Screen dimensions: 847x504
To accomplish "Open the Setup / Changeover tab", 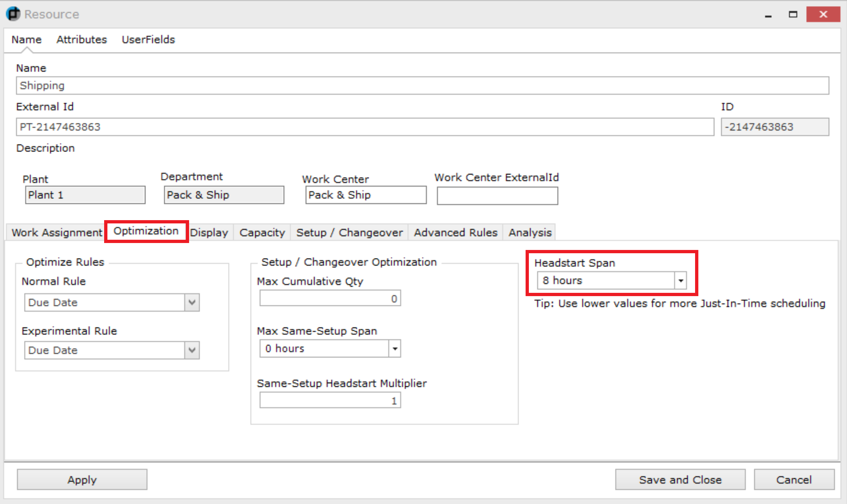I will click(x=350, y=232).
